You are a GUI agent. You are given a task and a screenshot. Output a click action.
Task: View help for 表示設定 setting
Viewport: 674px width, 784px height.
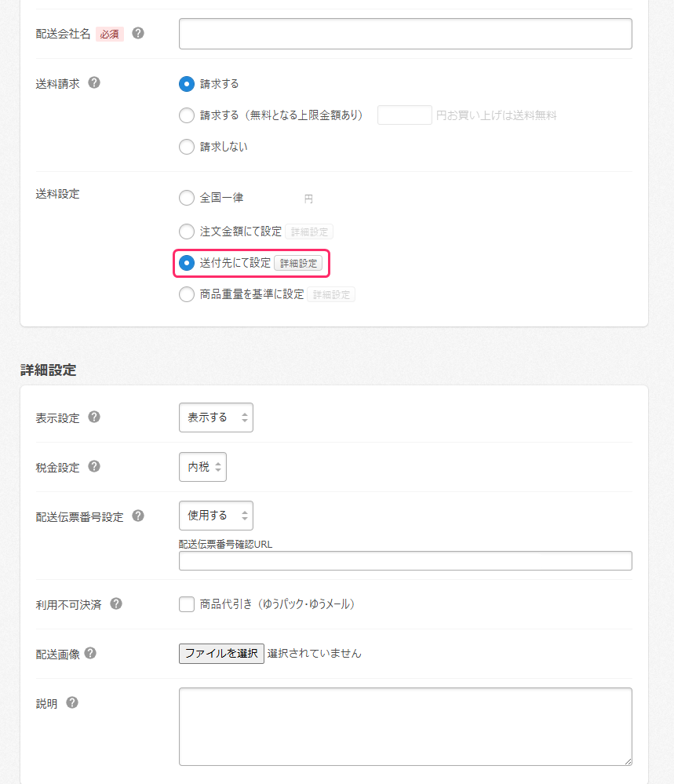(x=93, y=417)
